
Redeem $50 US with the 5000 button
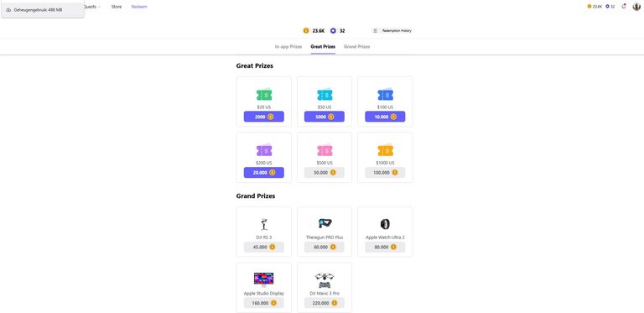pyautogui.click(x=325, y=117)
